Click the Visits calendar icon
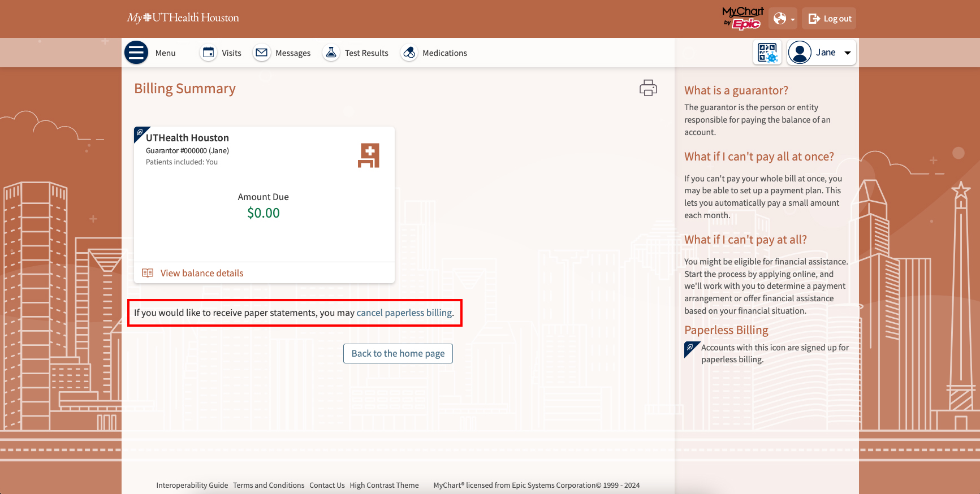This screenshot has height=494, width=980. (x=209, y=53)
